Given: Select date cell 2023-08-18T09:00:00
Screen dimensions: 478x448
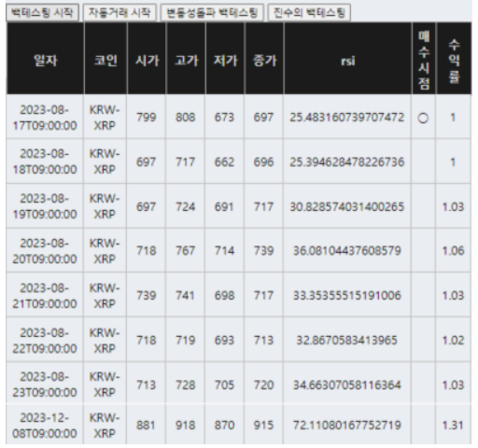Looking at the screenshot, I should click(45, 161).
